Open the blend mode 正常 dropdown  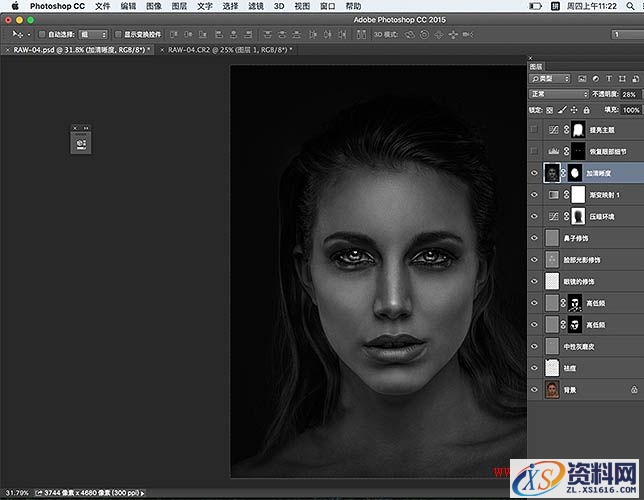(x=558, y=94)
